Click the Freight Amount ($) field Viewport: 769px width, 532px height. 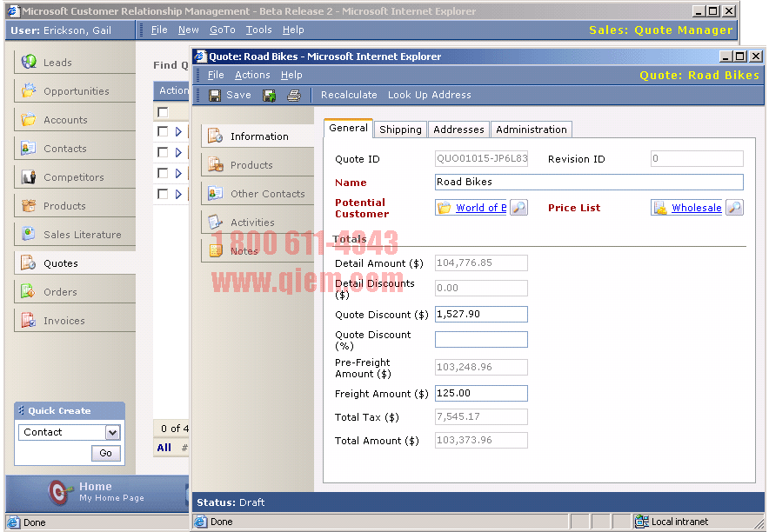[x=481, y=394]
